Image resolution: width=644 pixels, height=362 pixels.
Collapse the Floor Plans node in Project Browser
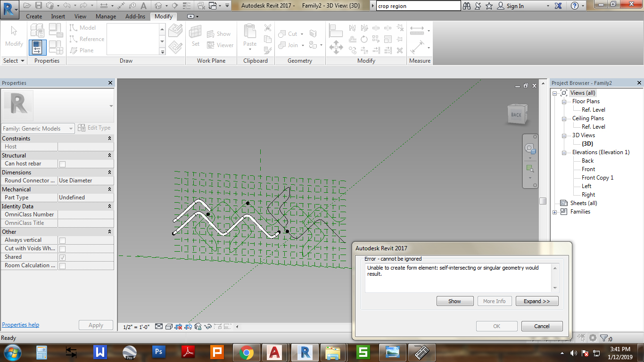click(x=564, y=101)
